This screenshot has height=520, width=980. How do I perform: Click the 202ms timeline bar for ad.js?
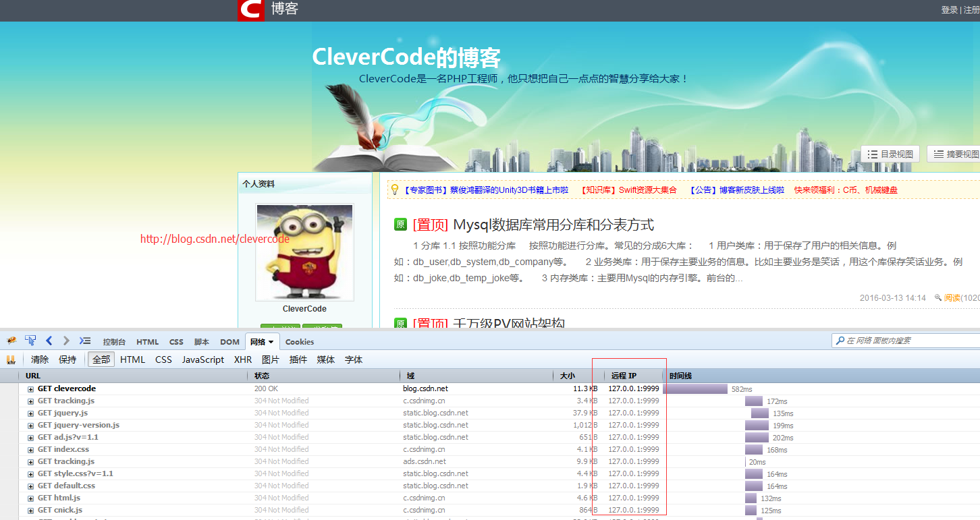click(757, 438)
